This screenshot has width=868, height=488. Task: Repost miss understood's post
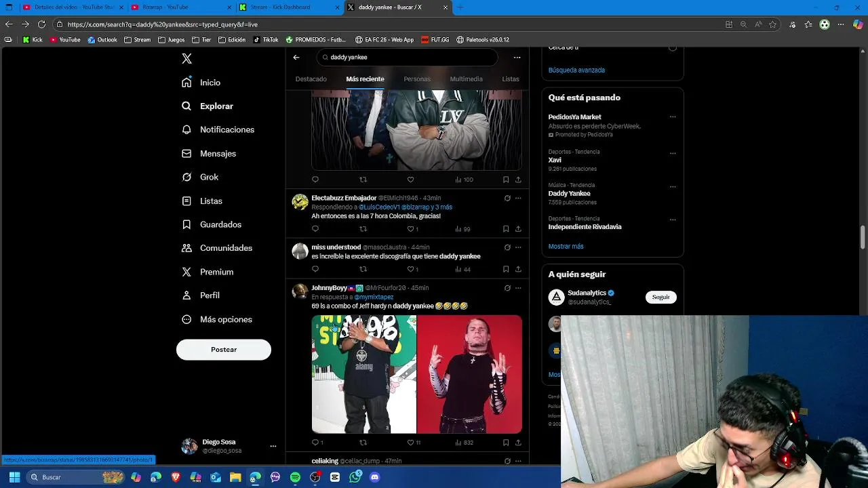point(363,269)
